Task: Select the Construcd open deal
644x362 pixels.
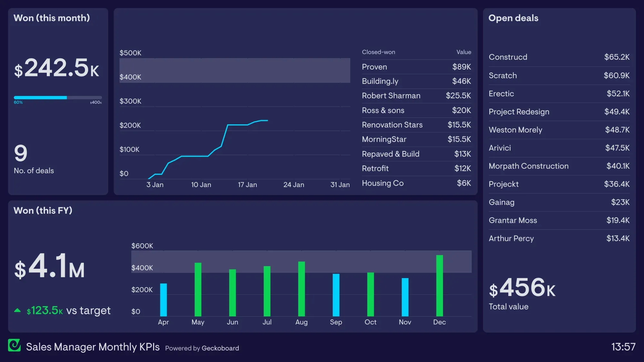Action: coord(559,57)
